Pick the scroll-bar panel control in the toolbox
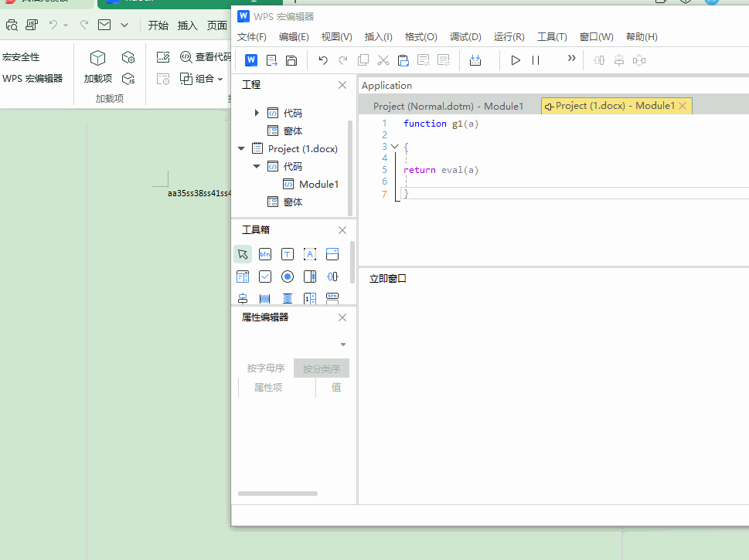749x560 pixels. 310,277
